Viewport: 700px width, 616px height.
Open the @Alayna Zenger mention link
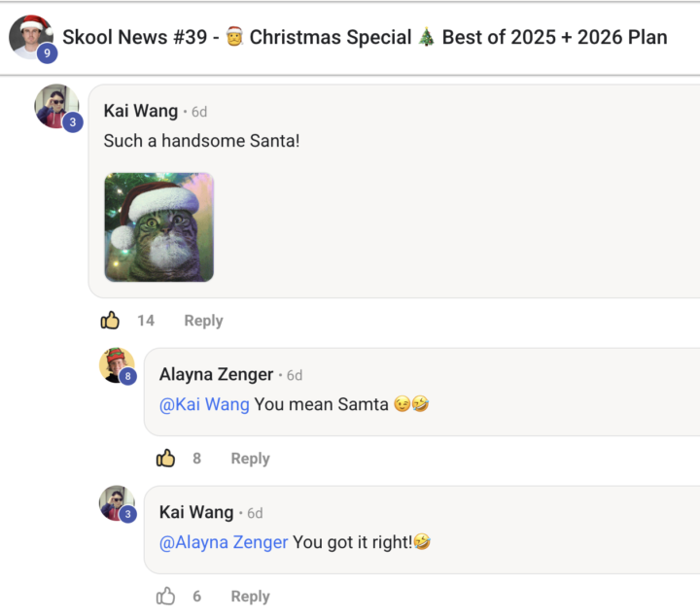tap(224, 542)
